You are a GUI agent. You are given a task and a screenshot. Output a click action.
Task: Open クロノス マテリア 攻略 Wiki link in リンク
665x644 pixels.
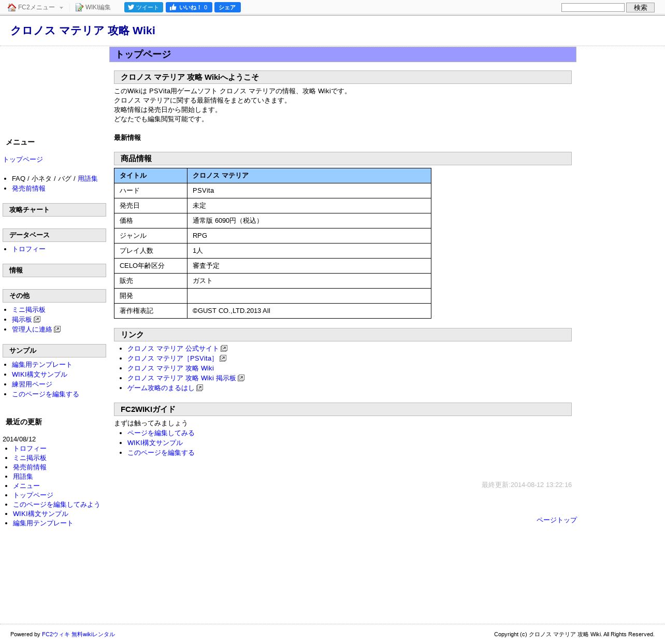170,368
